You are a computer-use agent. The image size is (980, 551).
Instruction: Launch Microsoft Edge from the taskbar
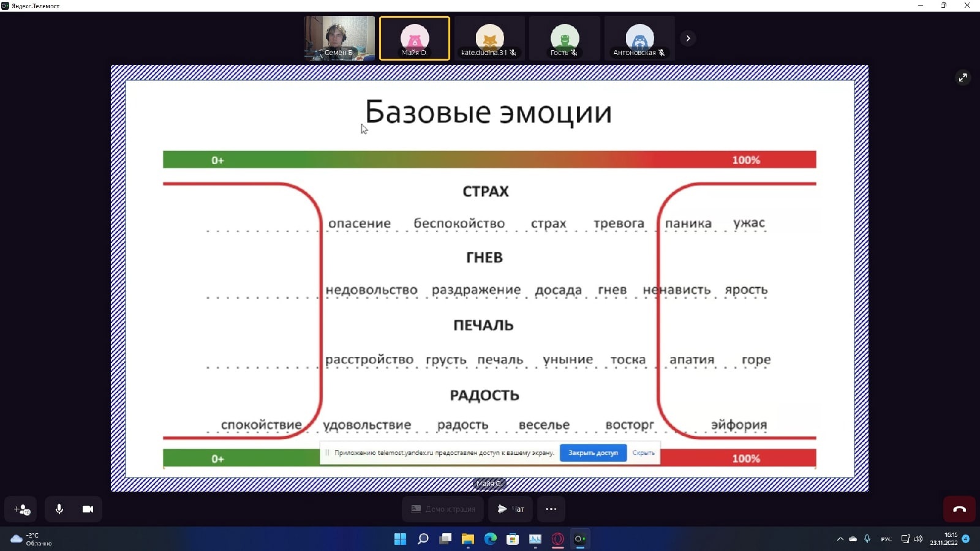click(491, 539)
